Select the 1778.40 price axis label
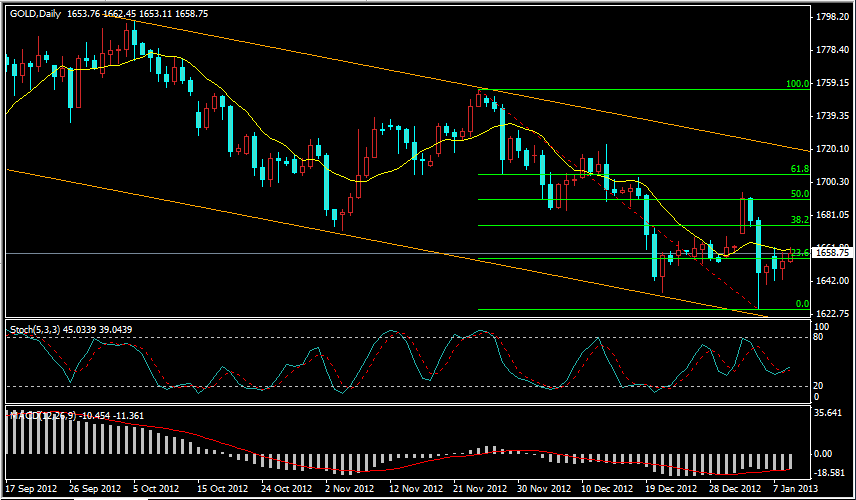 [832, 50]
